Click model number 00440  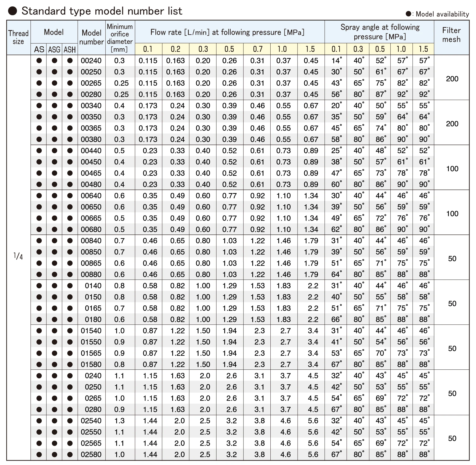(x=91, y=150)
